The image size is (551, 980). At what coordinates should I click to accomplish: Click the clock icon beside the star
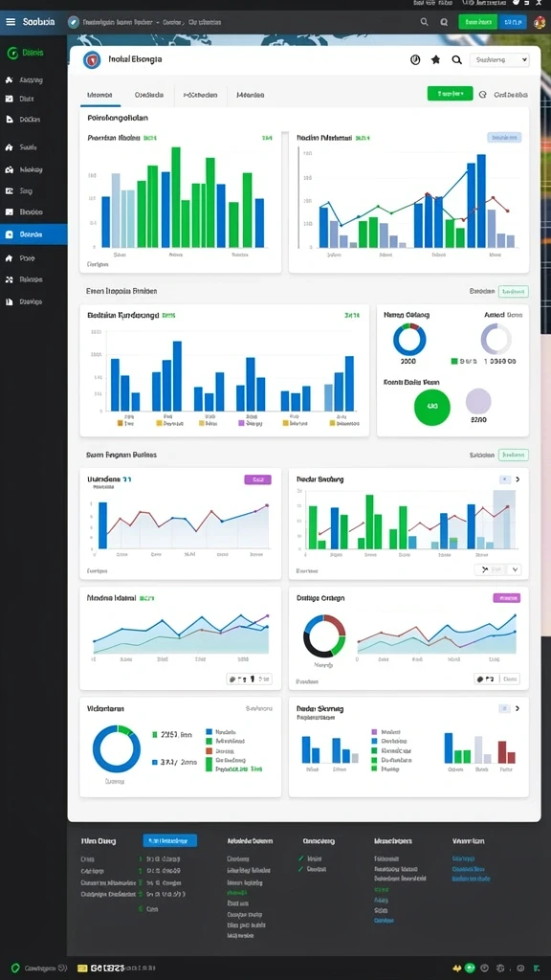(415, 60)
